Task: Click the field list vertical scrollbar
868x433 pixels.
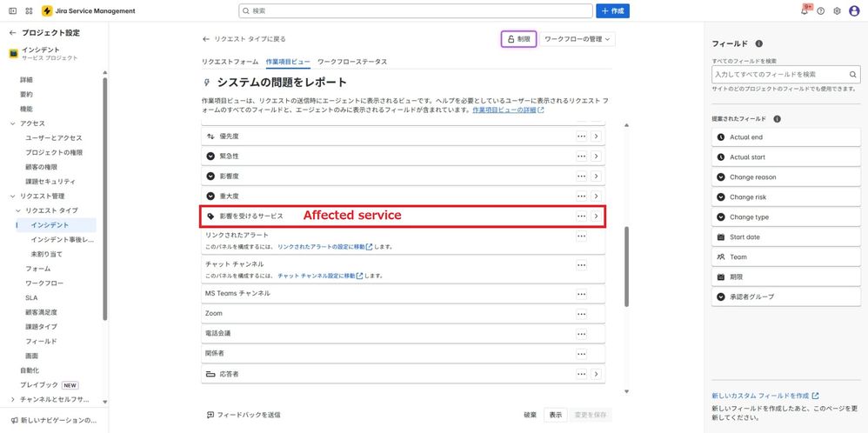Action: tap(626, 266)
